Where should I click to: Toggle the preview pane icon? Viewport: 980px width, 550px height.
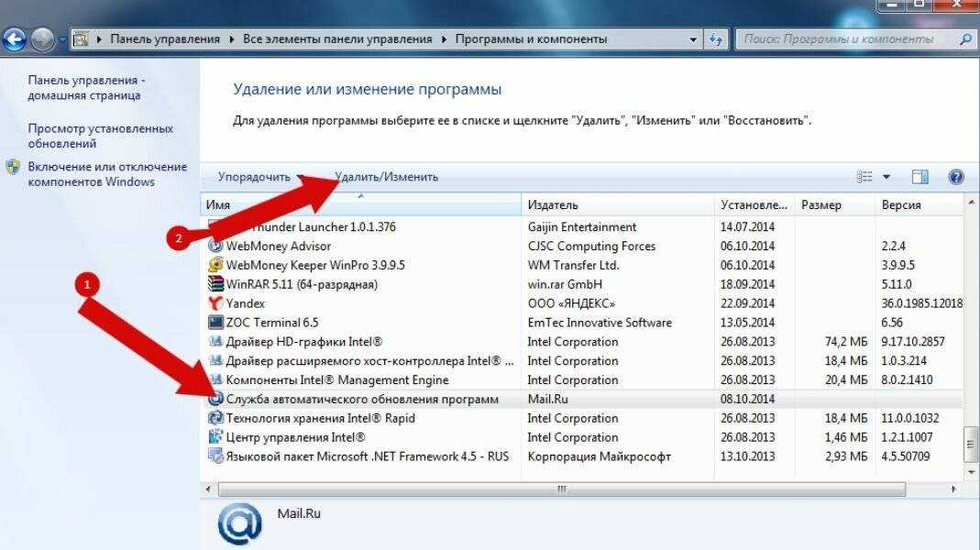pyautogui.click(x=920, y=177)
